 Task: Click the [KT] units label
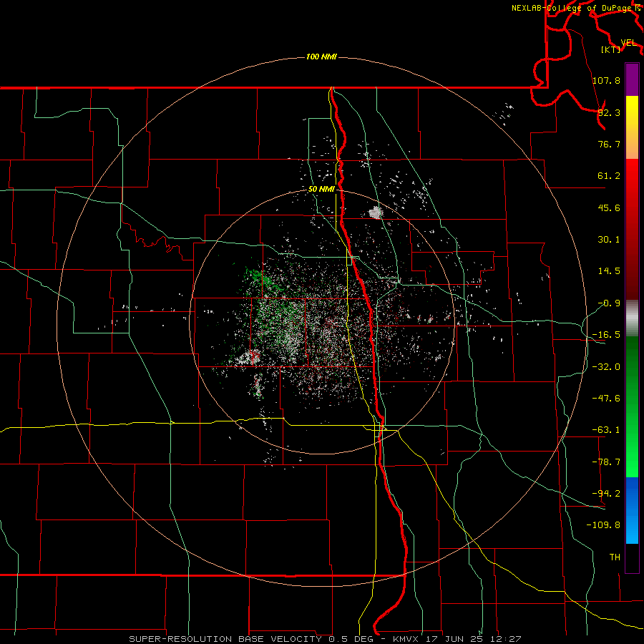610,49
